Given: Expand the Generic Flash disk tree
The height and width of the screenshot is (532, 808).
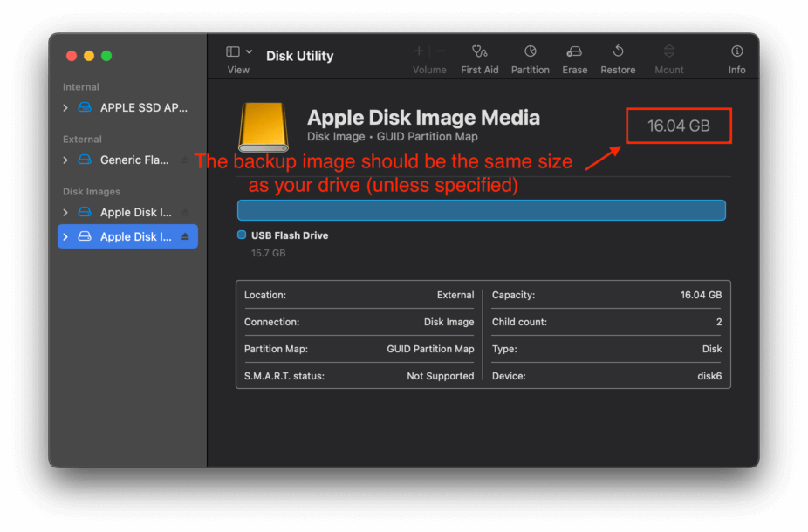Looking at the screenshot, I should pos(65,160).
